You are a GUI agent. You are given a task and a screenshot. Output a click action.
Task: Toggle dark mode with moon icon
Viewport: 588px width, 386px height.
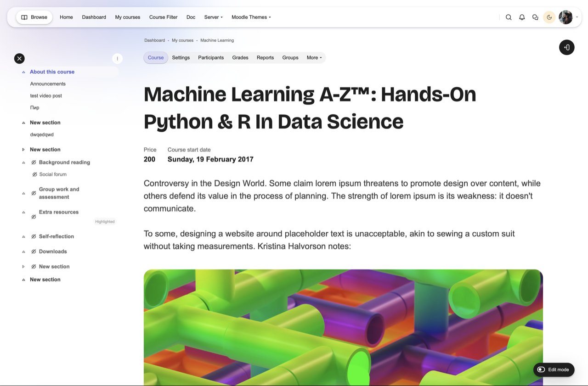(x=549, y=17)
